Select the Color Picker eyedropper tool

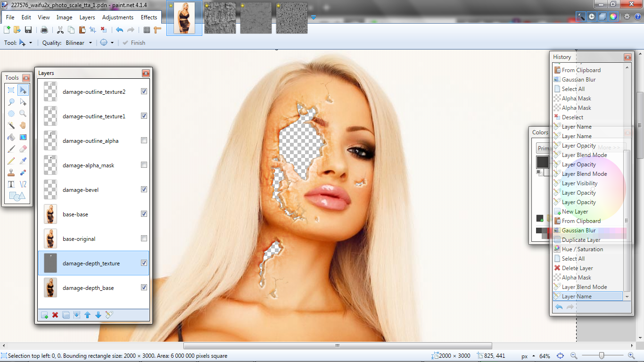pos(23,161)
